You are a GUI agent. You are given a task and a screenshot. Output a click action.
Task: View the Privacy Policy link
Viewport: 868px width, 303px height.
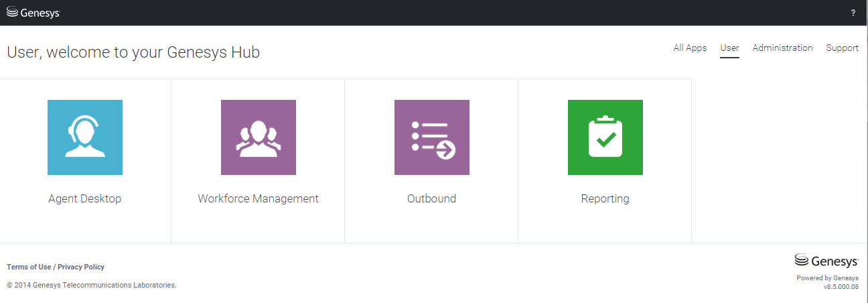click(x=81, y=267)
